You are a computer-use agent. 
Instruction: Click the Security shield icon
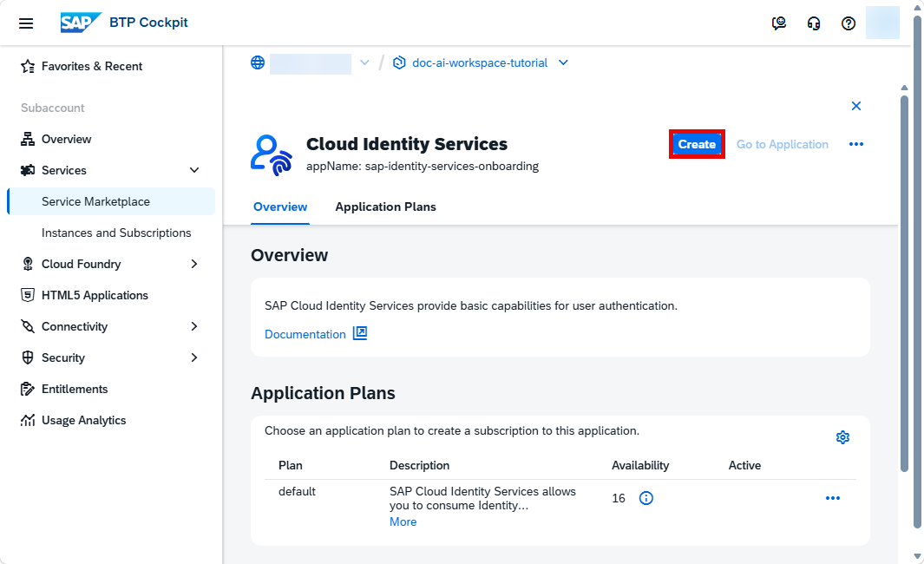coord(28,357)
